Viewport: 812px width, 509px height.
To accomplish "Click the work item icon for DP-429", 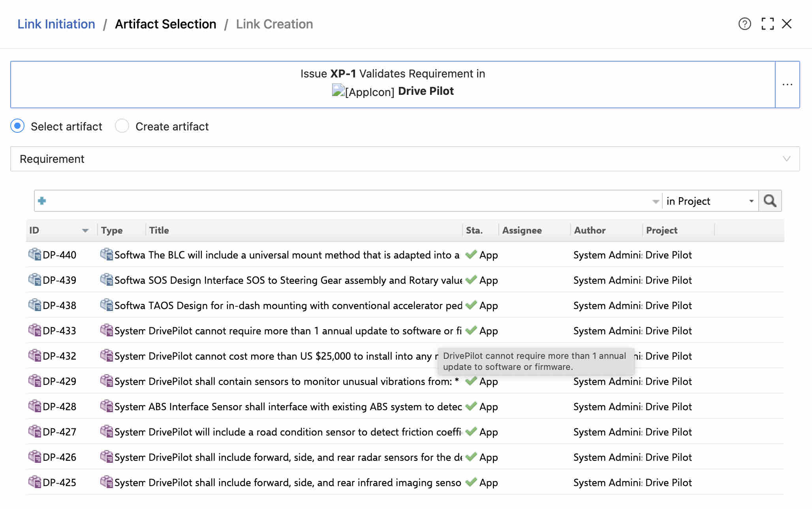I will click(35, 381).
